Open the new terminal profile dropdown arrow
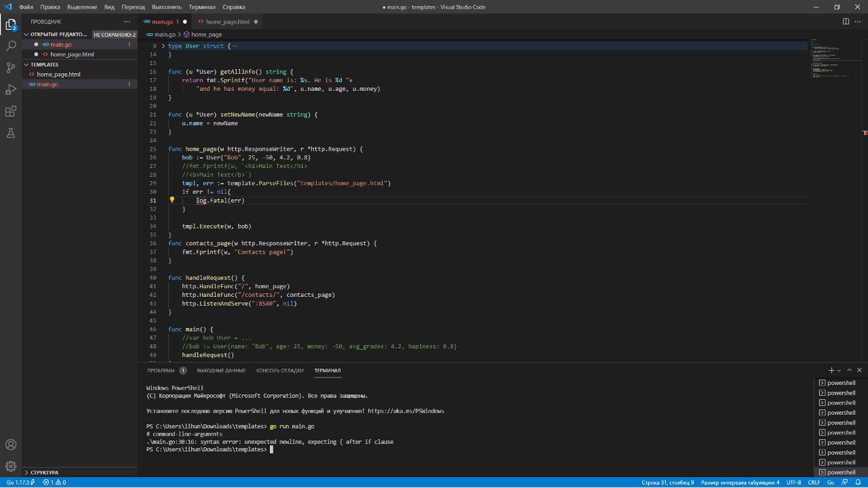The height and width of the screenshot is (488, 868). 839,371
